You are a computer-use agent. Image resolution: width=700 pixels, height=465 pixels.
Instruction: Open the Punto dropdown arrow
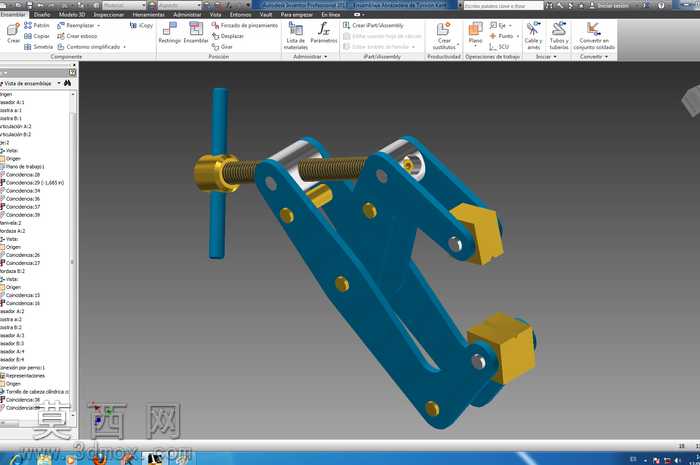517,36
